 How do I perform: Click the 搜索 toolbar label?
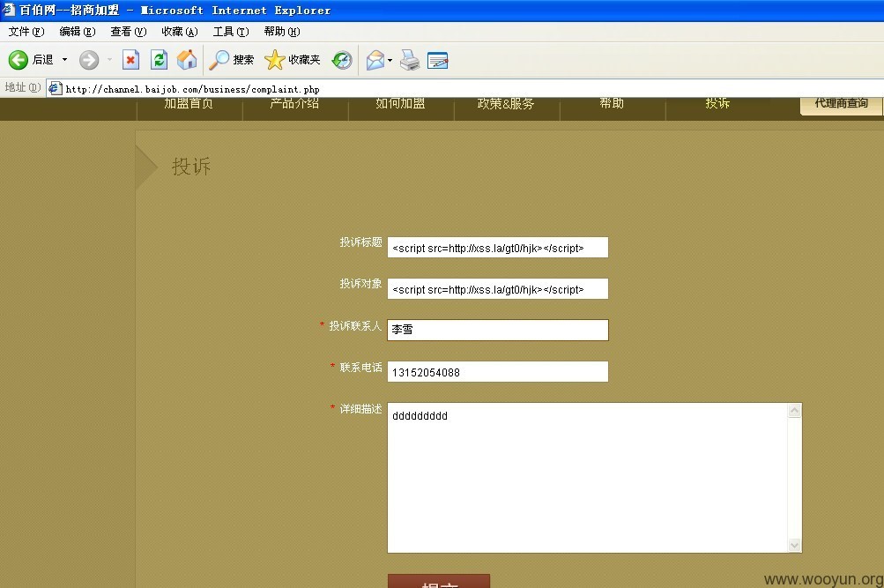tap(243, 60)
